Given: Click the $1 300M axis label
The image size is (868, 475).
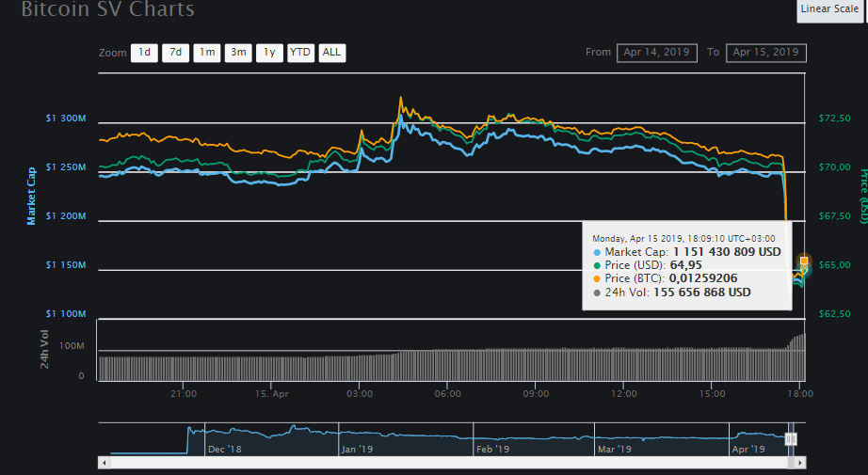Looking at the screenshot, I should point(66,119).
